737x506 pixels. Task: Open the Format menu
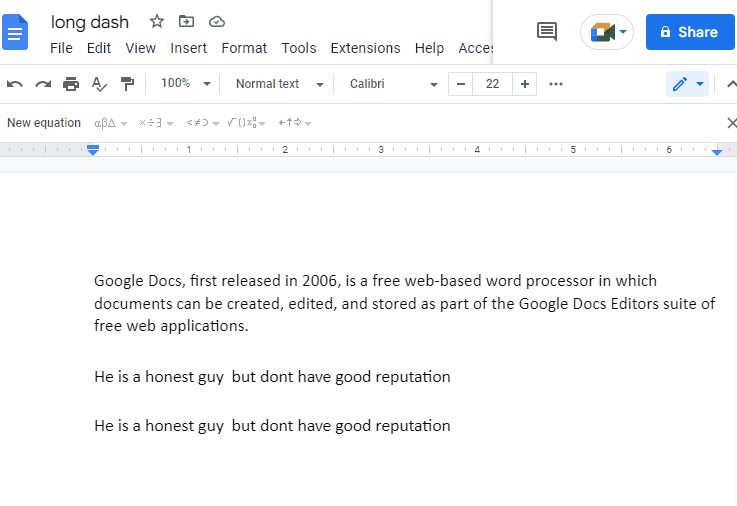(x=244, y=48)
